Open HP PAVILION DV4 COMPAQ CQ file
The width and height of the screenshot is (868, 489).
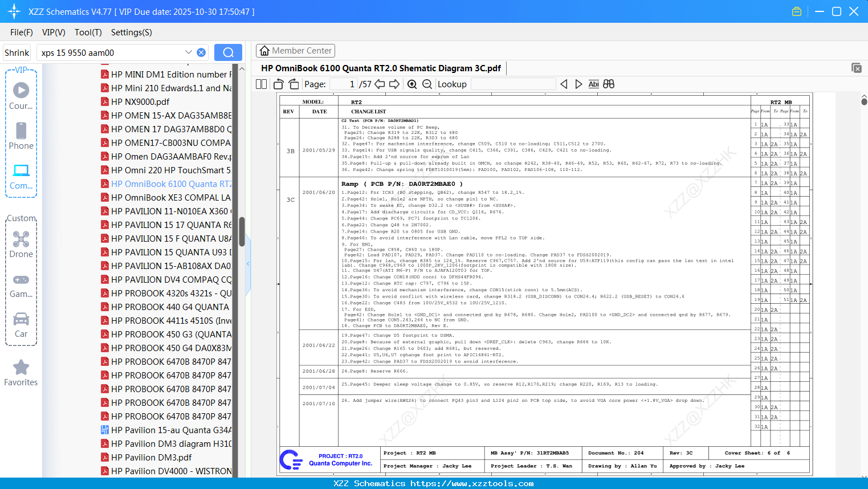coord(166,280)
